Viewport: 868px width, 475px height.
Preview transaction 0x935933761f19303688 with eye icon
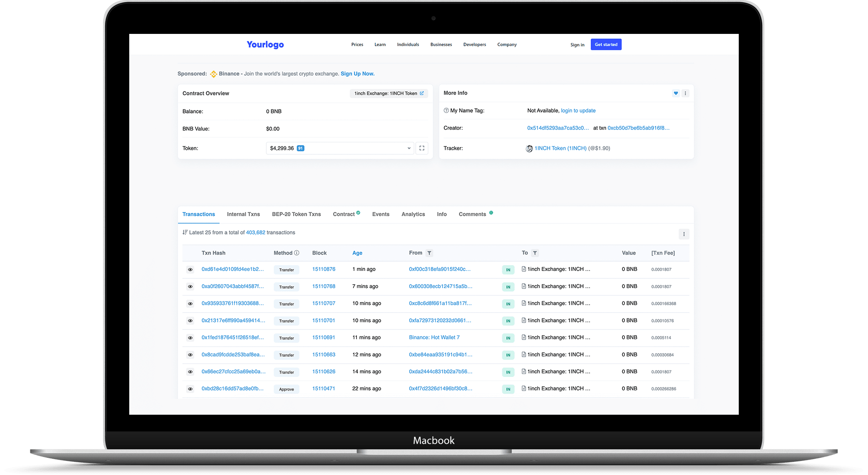coord(190,304)
